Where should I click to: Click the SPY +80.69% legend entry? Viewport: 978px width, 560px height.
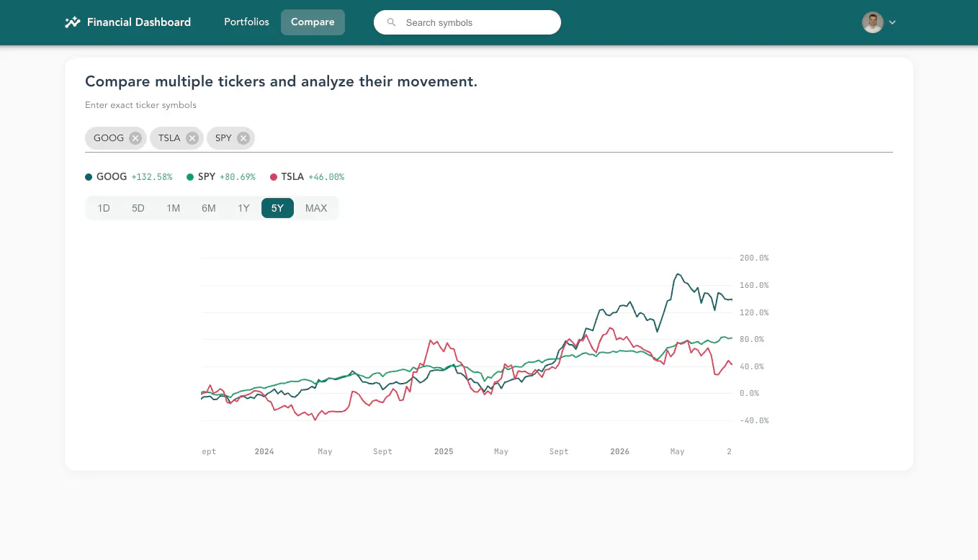(x=221, y=177)
